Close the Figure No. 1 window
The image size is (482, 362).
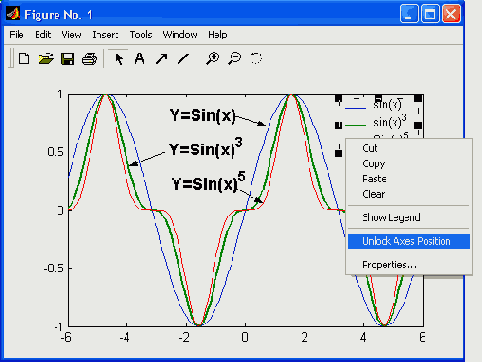pyautogui.click(x=451, y=14)
